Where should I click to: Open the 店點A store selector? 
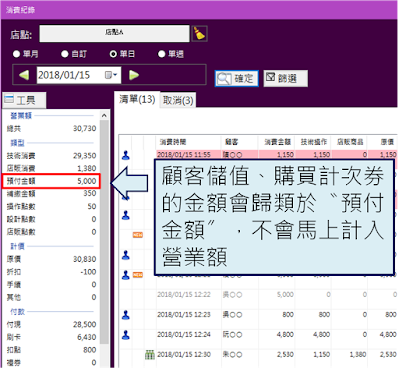[114, 33]
